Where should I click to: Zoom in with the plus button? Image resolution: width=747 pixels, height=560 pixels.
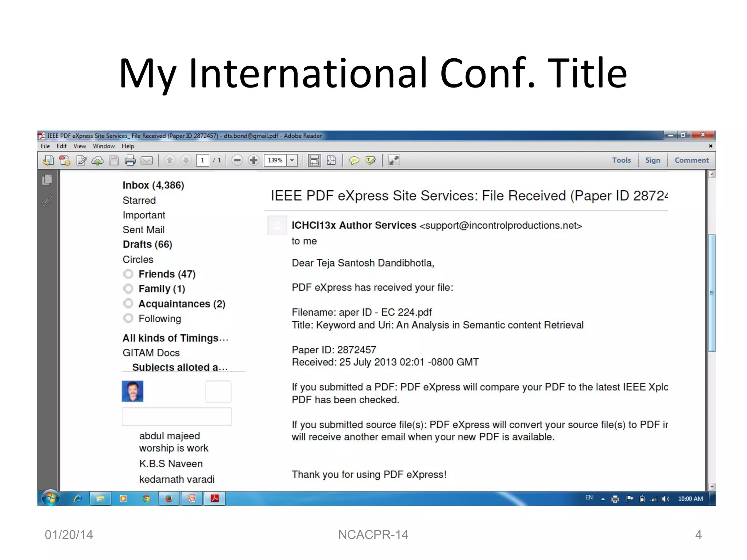tap(253, 160)
